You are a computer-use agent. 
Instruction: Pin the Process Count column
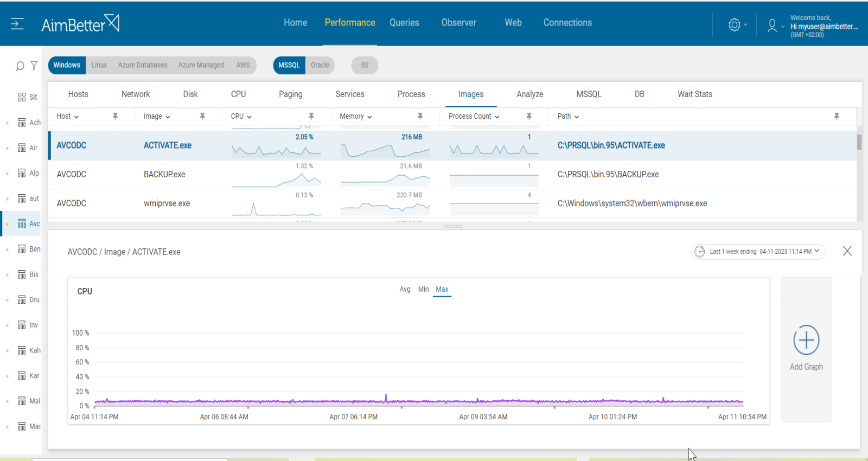click(x=529, y=116)
